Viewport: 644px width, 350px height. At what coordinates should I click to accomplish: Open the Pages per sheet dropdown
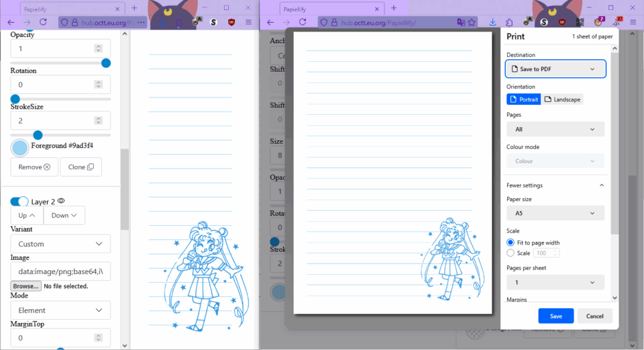555,282
